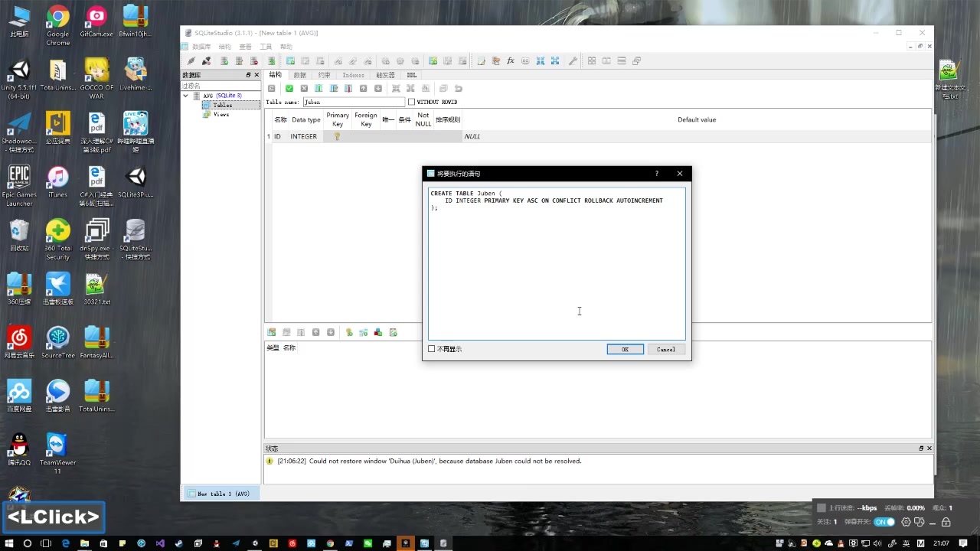Click the Table name field containing Juben
The width and height of the screenshot is (980, 551).
point(353,102)
